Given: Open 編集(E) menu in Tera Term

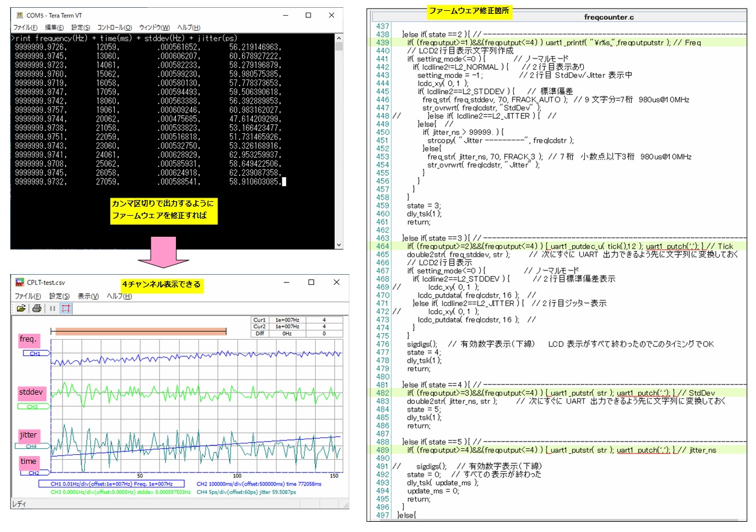Looking at the screenshot, I should pos(55,28).
